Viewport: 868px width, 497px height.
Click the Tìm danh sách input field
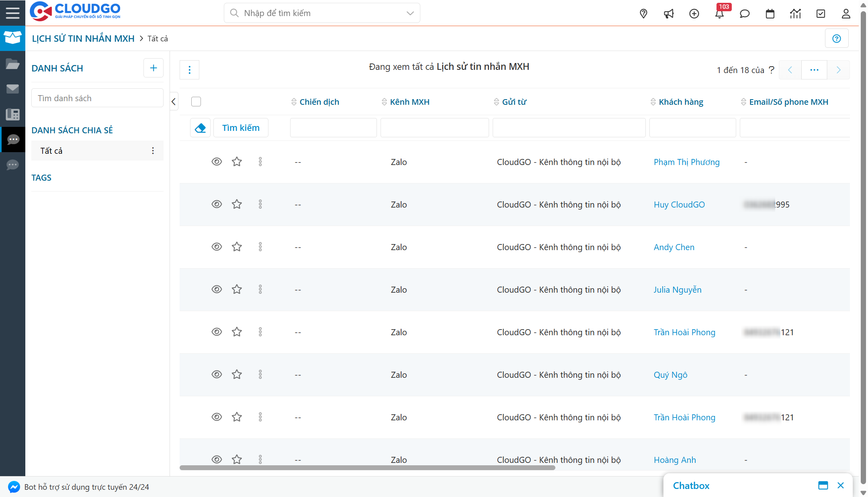tap(97, 98)
